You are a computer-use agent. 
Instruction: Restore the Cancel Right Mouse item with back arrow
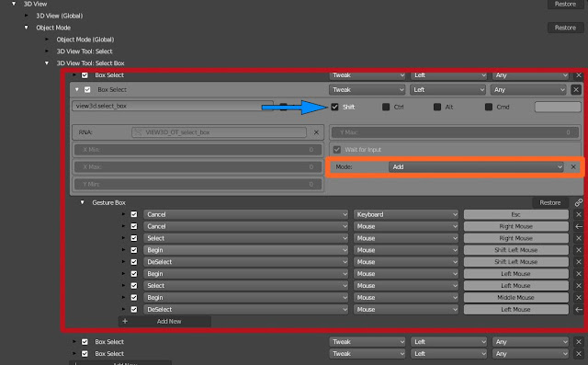tap(579, 226)
